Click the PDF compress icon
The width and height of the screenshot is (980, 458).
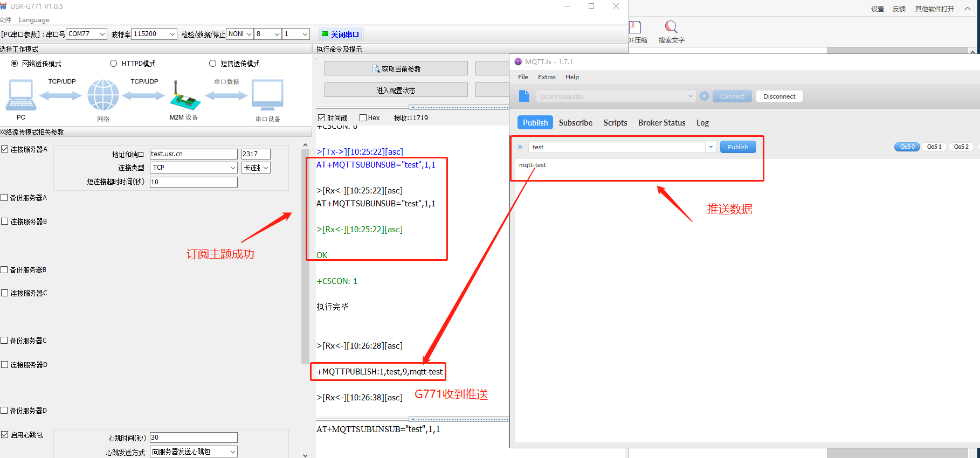point(636,27)
